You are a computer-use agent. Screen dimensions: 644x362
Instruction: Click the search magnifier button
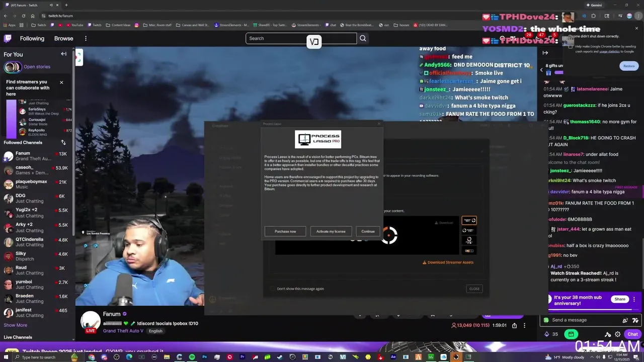point(363,38)
